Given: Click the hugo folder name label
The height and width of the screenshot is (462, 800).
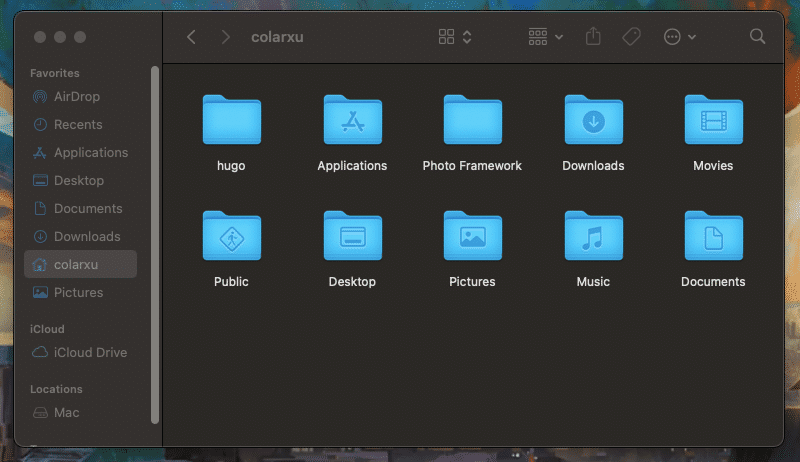Looking at the screenshot, I should 231,166.
